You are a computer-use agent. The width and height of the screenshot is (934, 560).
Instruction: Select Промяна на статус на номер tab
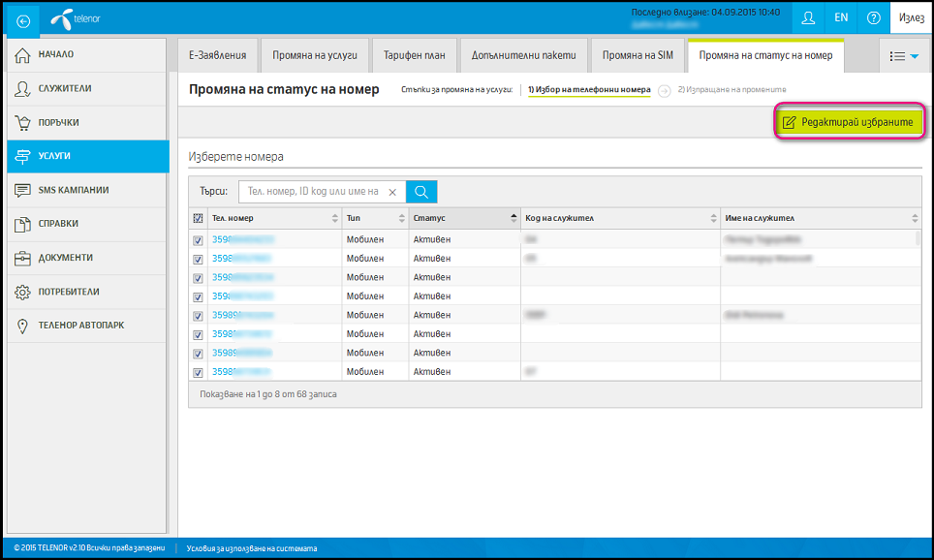pyautogui.click(x=765, y=55)
